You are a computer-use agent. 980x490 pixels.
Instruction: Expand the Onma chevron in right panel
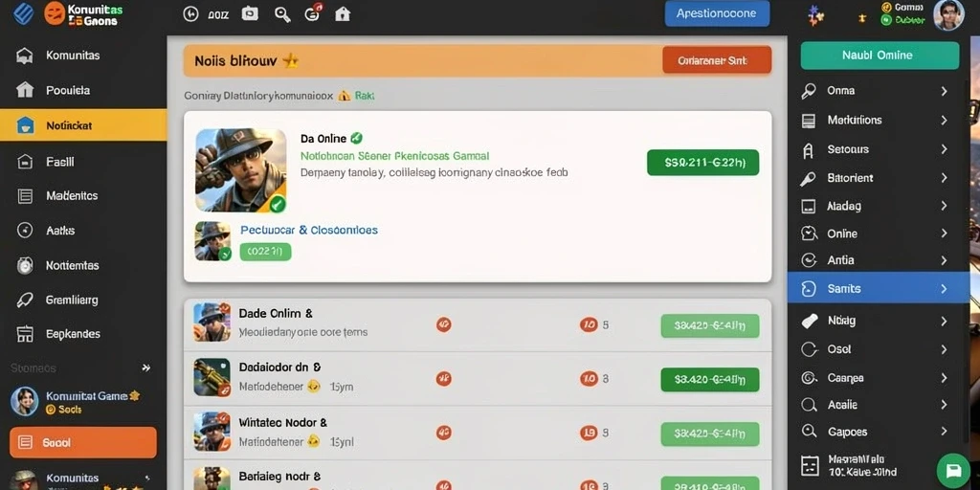click(944, 91)
